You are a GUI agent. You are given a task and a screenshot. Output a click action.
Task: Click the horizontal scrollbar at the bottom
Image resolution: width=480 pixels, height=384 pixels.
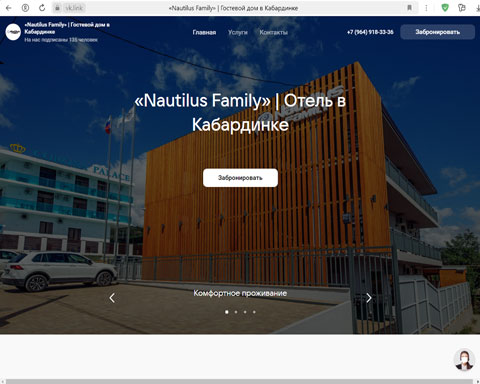(x=239, y=381)
